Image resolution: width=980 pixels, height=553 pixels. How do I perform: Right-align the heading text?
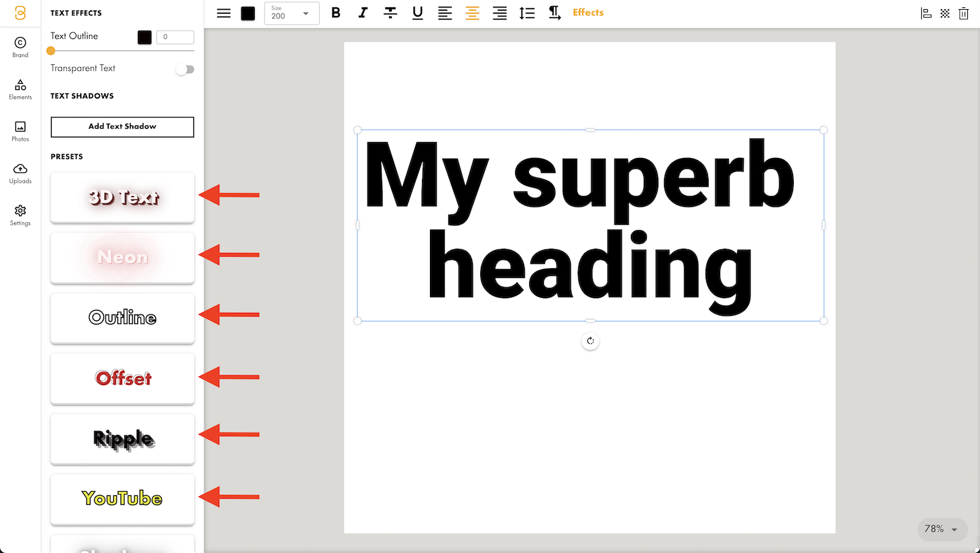pyautogui.click(x=500, y=13)
